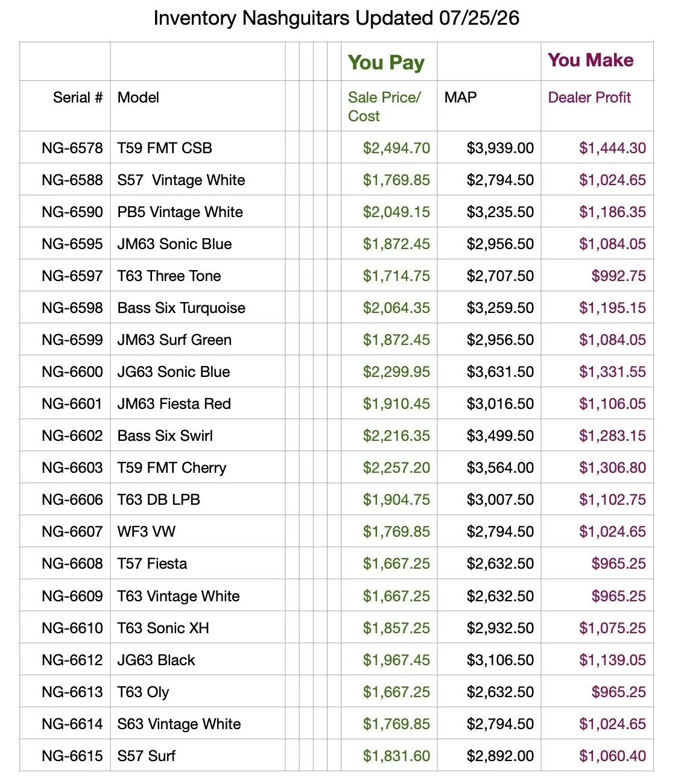Click the NG-6615 serial cell
Screen dimensions: 678x784
65,756
